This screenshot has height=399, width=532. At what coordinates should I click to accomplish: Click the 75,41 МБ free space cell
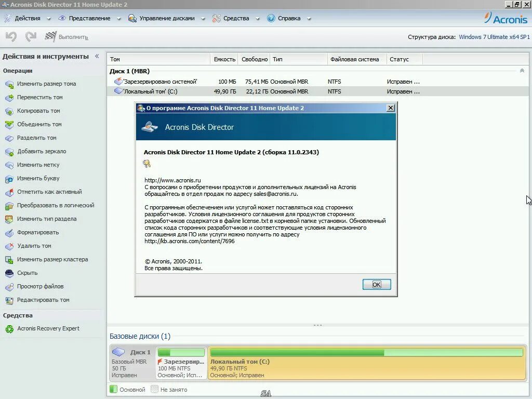coord(257,82)
